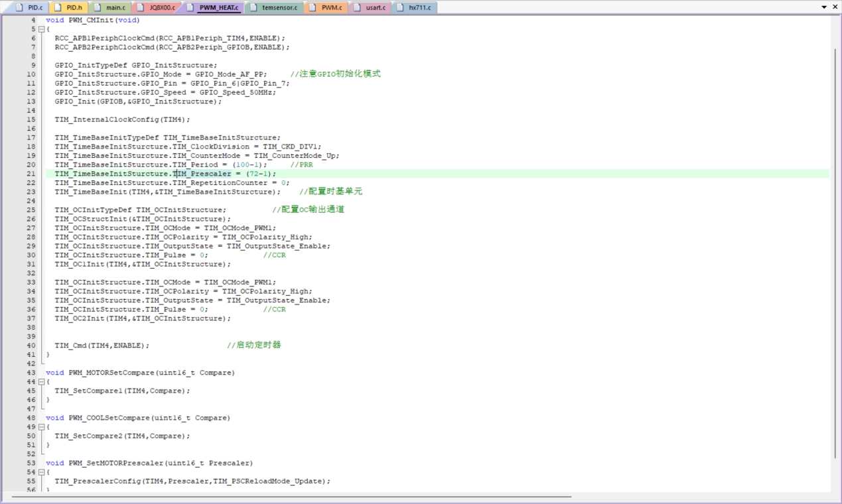This screenshot has height=504, width=842.
Task: Collapse the fold marker at line 44
Action: coord(41,382)
